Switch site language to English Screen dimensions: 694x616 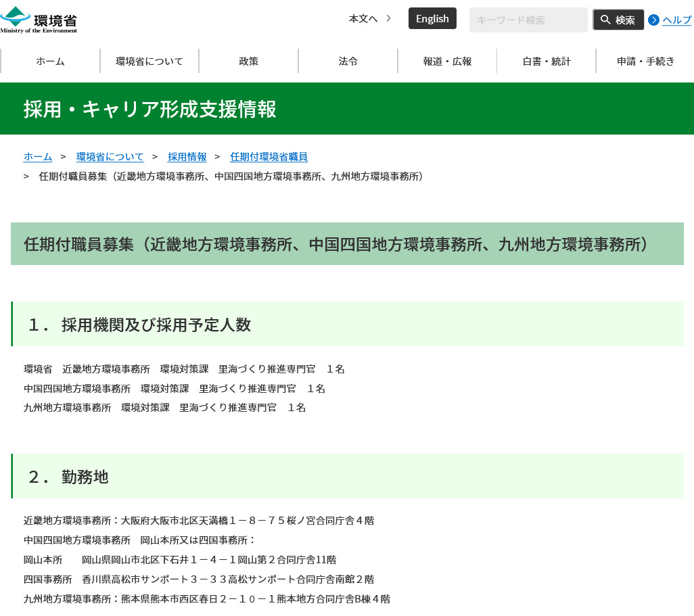[x=432, y=18]
